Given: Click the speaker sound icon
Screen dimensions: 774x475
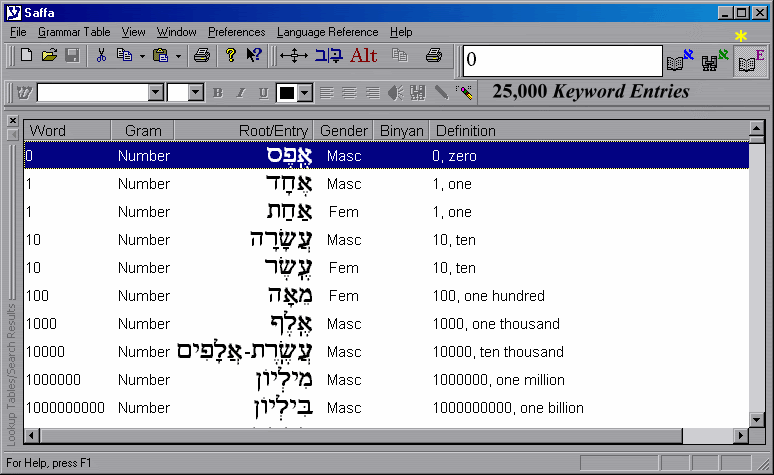Looking at the screenshot, I should pos(395,92).
